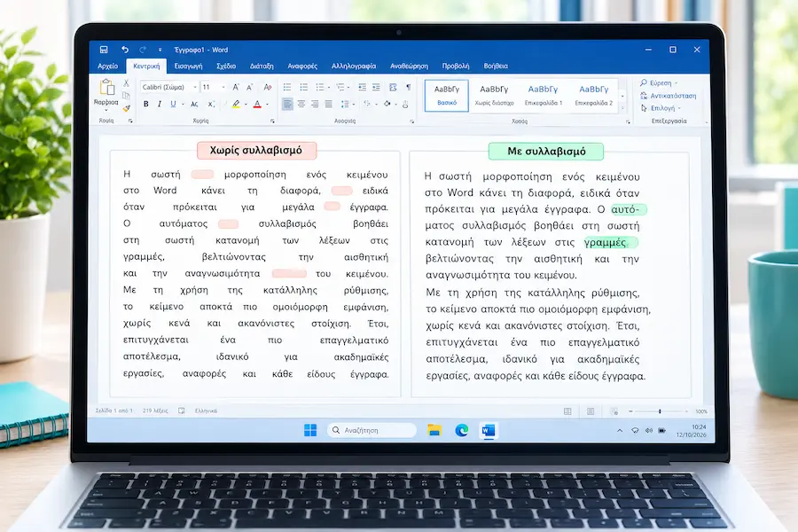Image resolution: width=798 pixels, height=532 pixels.
Task: Click the Ελληνικά language indicator
Action: [206, 411]
